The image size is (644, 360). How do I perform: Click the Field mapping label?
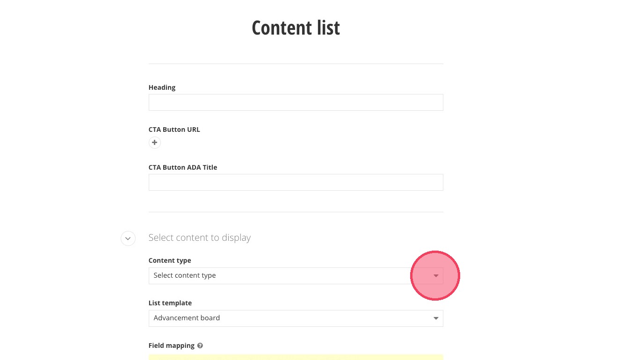[x=171, y=346]
